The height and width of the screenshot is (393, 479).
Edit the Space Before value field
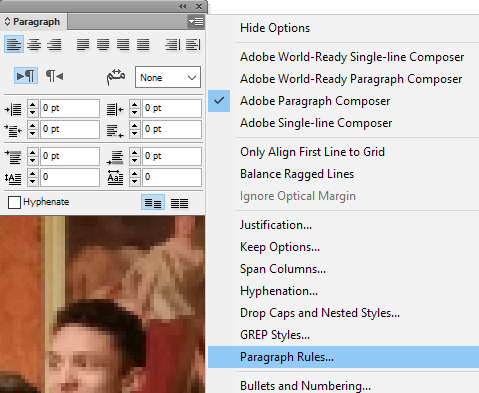[70, 156]
